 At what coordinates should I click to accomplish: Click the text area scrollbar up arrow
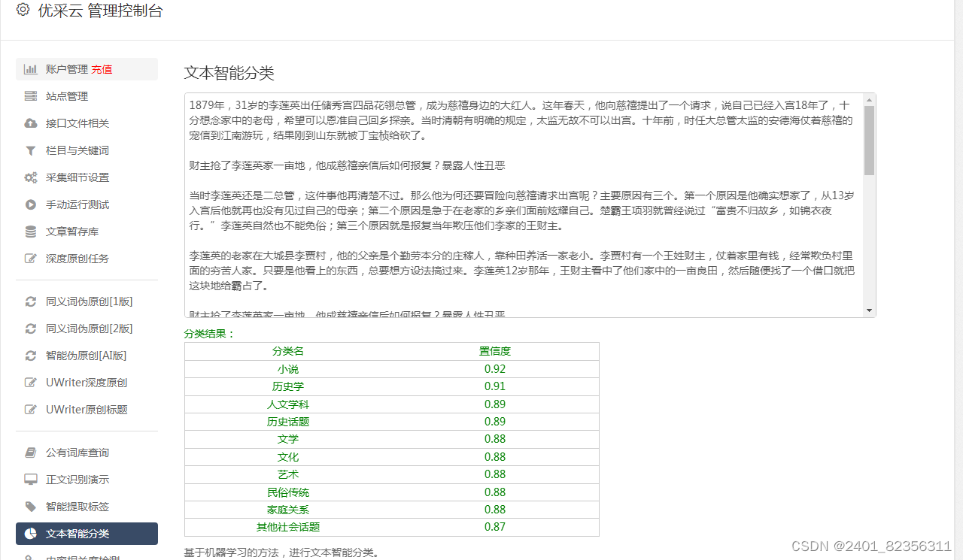(870, 99)
